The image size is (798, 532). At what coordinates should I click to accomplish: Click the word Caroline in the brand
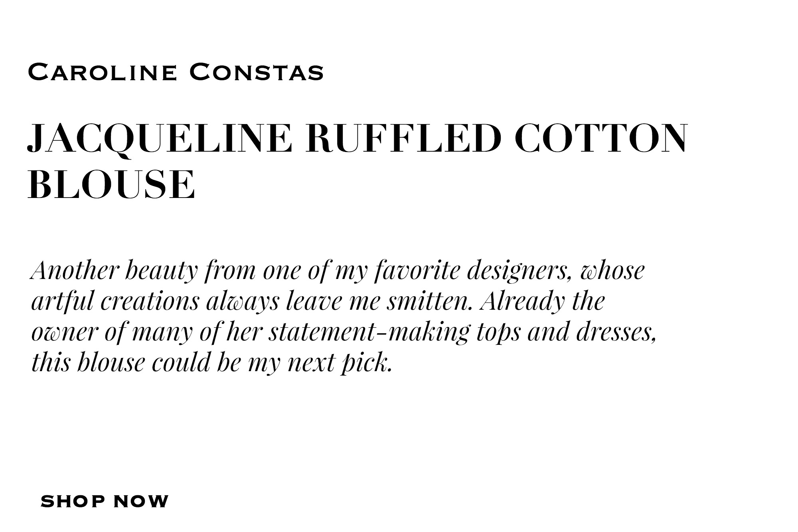point(102,72)
